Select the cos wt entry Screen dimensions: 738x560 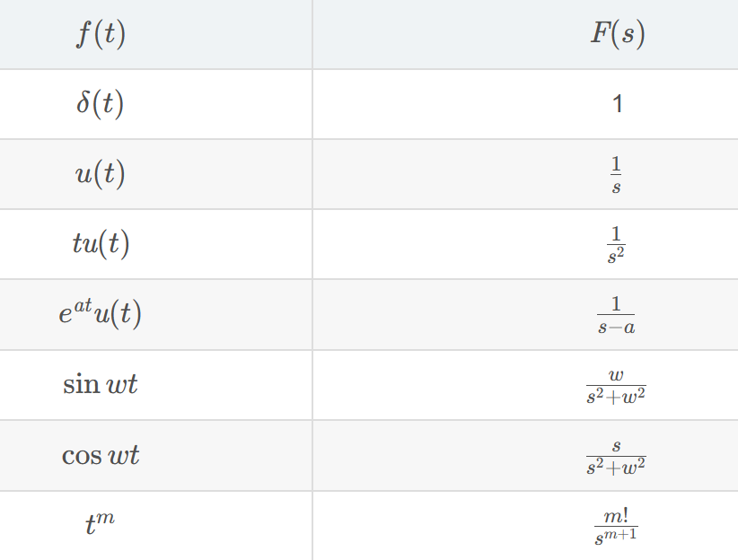(101, 455)
